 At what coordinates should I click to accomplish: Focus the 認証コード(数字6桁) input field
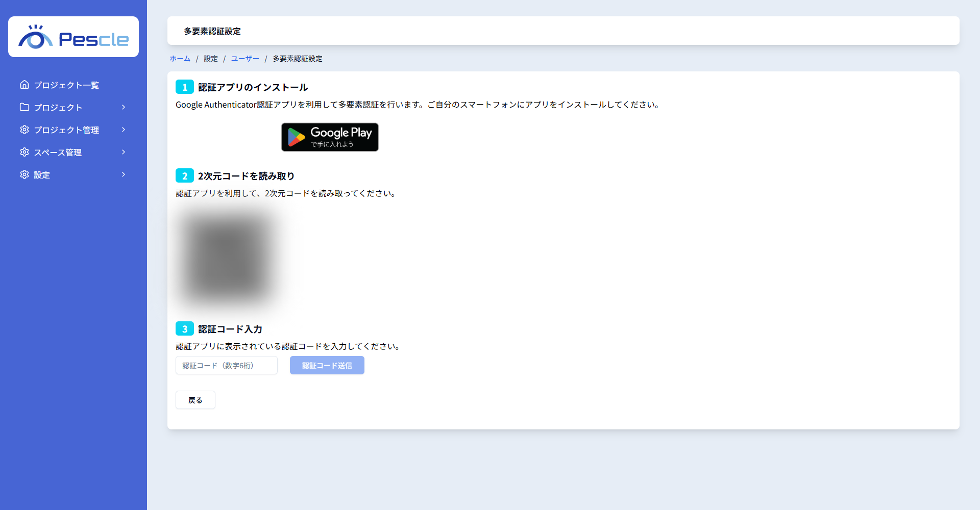[227, 365]
